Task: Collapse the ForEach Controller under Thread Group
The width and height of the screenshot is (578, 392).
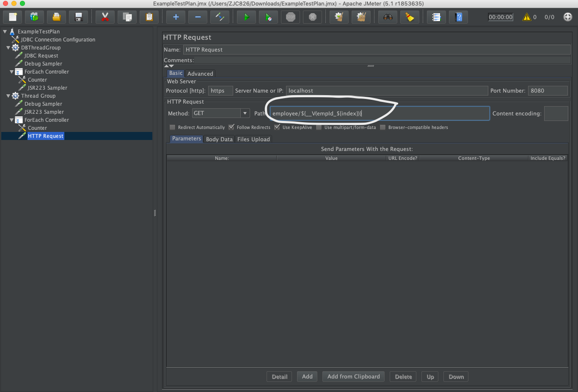Action: click(x=12, y=120)
